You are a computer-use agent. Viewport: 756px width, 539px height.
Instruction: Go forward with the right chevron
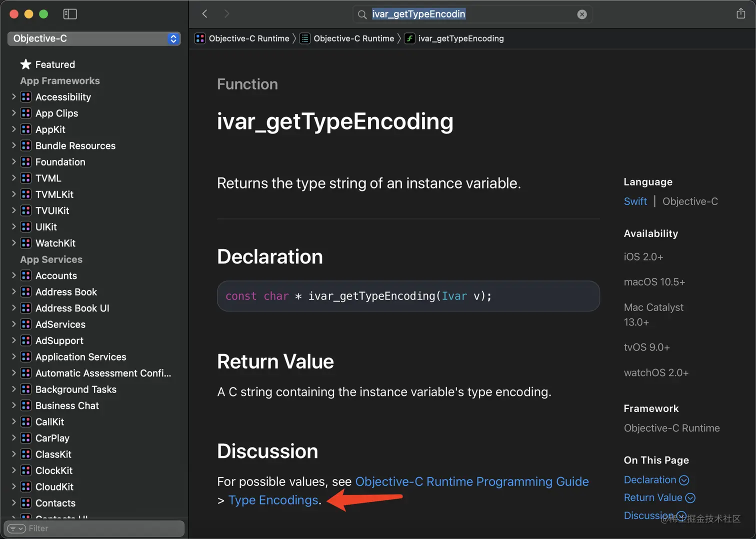click(226, 14)
